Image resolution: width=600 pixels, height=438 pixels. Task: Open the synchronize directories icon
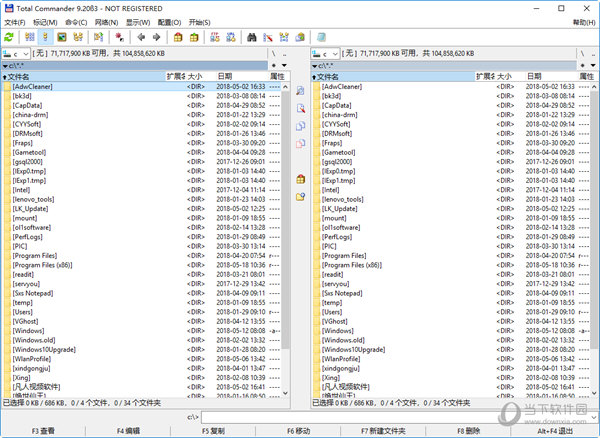284,37
